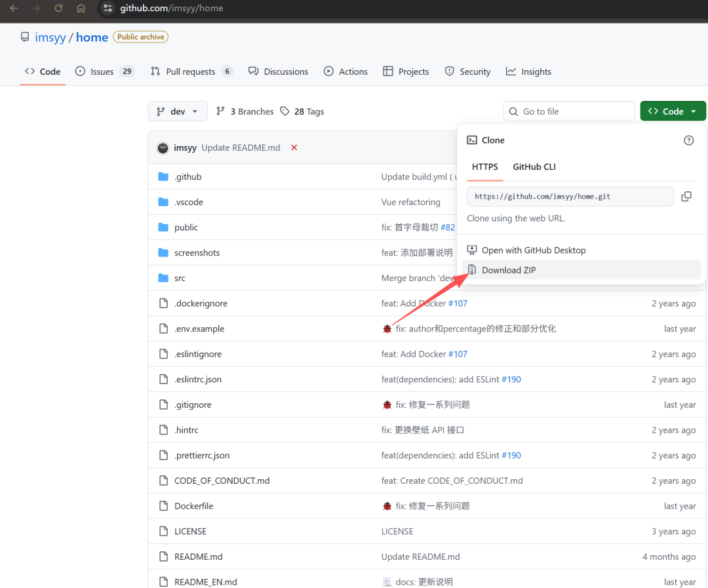This screenshot has height=588, width=708.
Task: Open the .hintrc file
Action: tap(186, 430)
